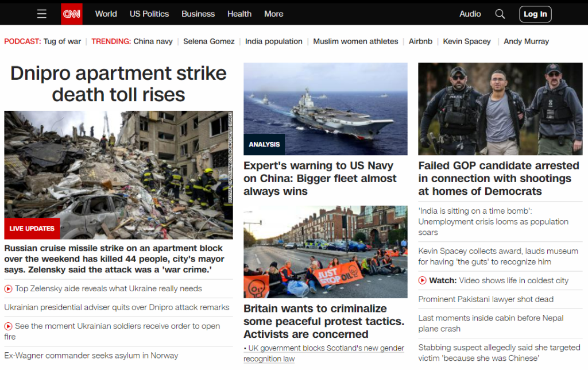Open the search magnifier icon
This screenshot has height=370, width=588.
click(x=500, y=14)
